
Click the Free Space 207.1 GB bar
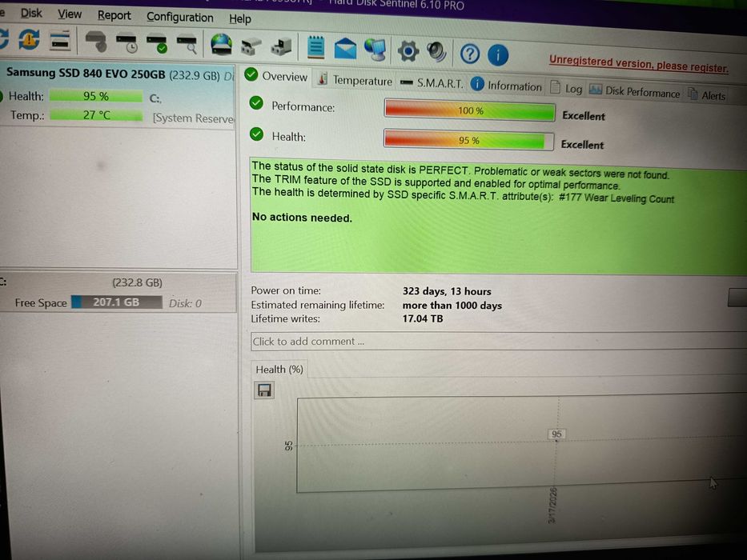[117, 302]
